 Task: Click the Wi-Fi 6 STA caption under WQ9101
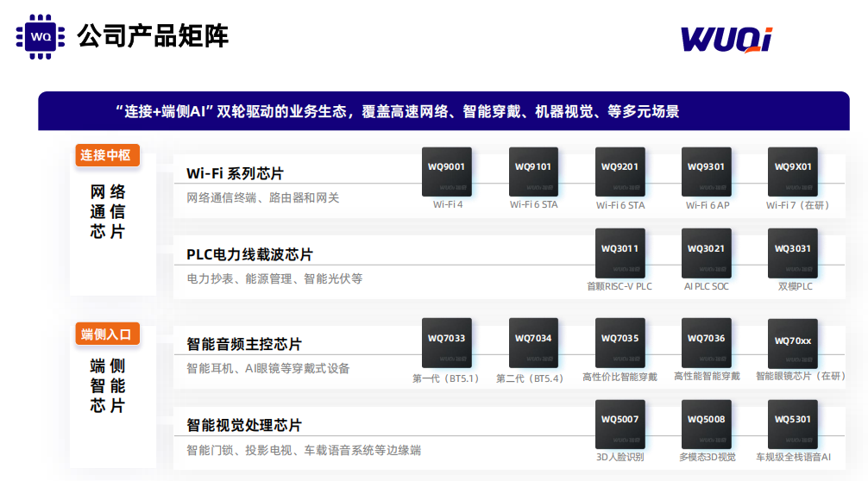tap(533, 204)
